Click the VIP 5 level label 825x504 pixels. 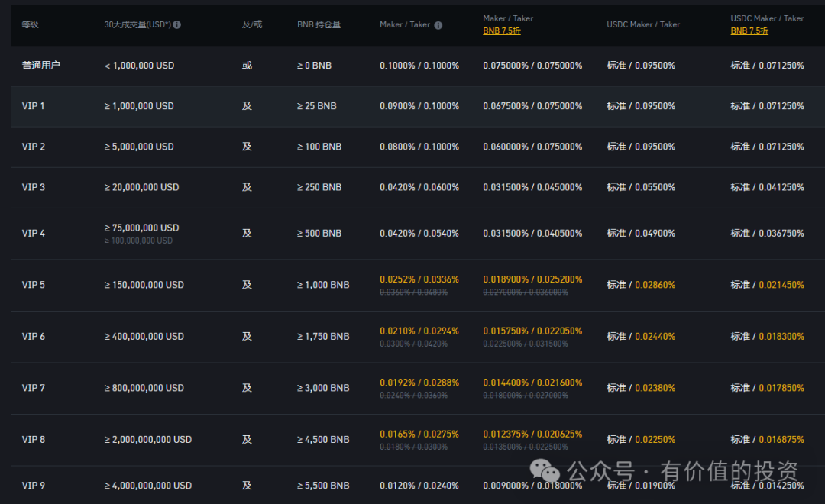coord(33,285)
